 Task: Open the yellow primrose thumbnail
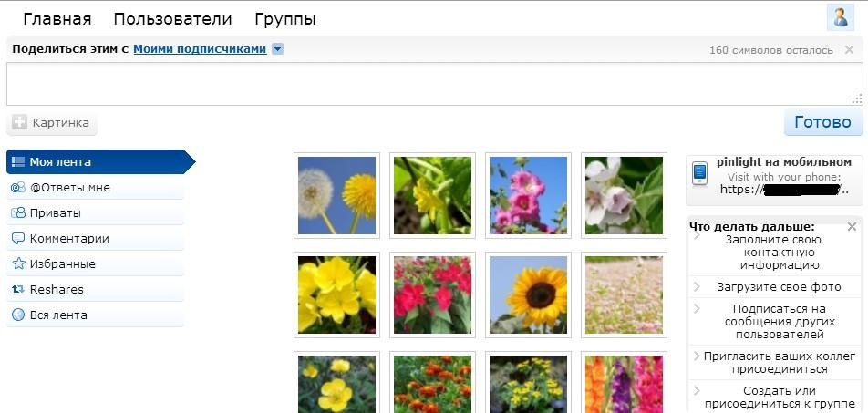coord(336,295)
